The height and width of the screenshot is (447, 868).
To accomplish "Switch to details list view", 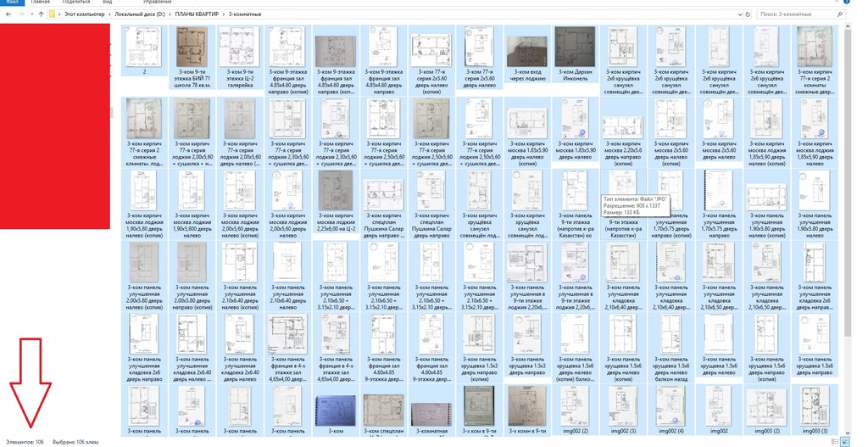I will (835, 442).
